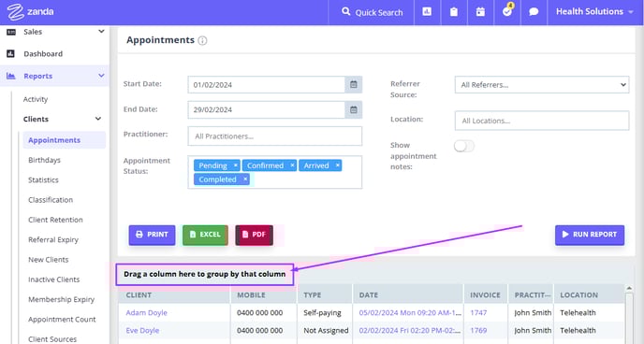Open the Activity report
The width and height of the screenshot is (644, 344).
pos(36,99)
